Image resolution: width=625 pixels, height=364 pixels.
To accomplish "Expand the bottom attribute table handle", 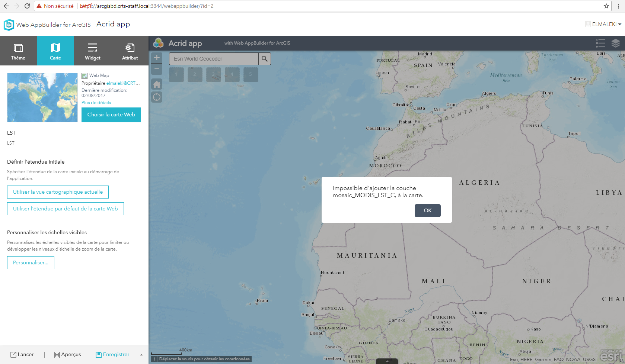I will pyautogui.click(x=387, y=361).
